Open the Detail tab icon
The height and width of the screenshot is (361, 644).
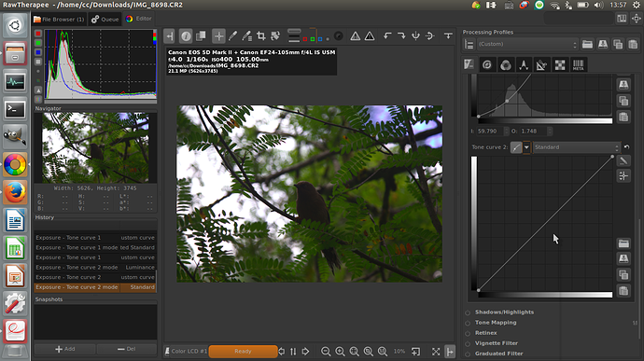click(x=486, y=65)
